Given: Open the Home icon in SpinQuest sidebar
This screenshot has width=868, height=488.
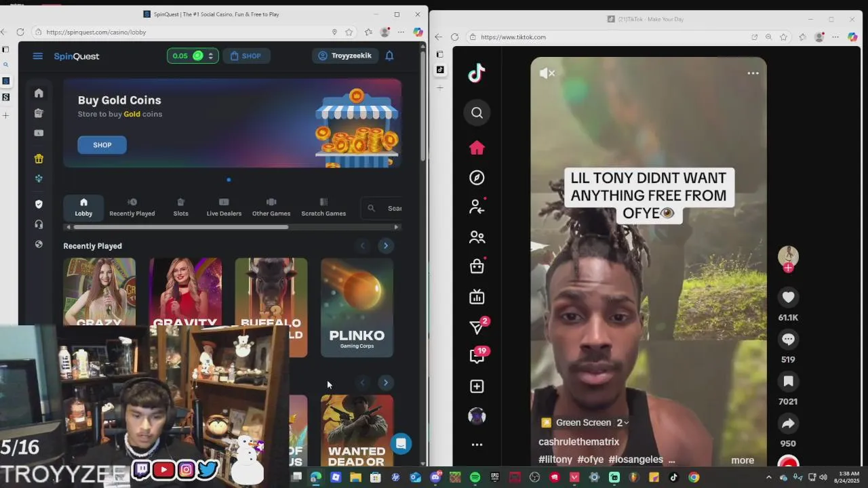Looking at the screenshot, I should tap(39, 93).
